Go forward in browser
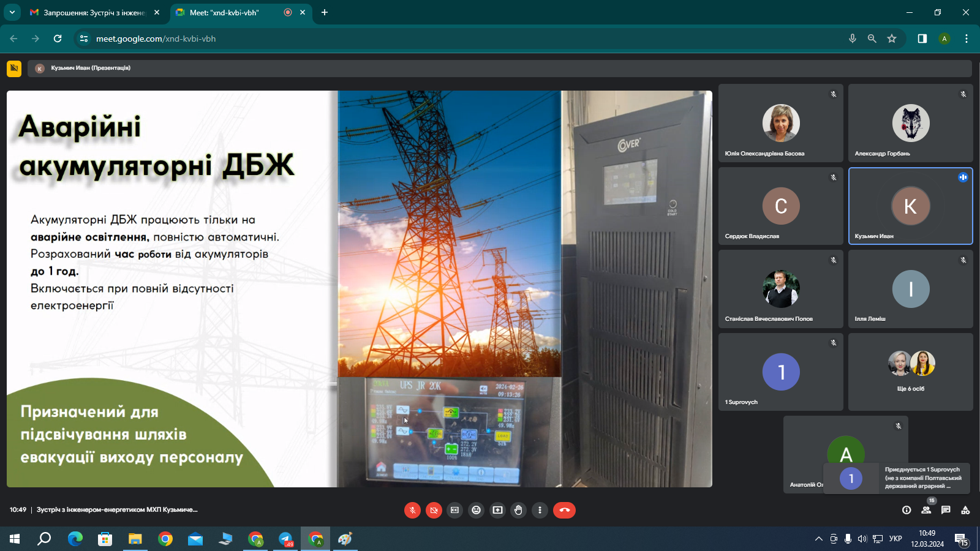The height and width of the screenshot is (551, 980). [x=36, y=39]
